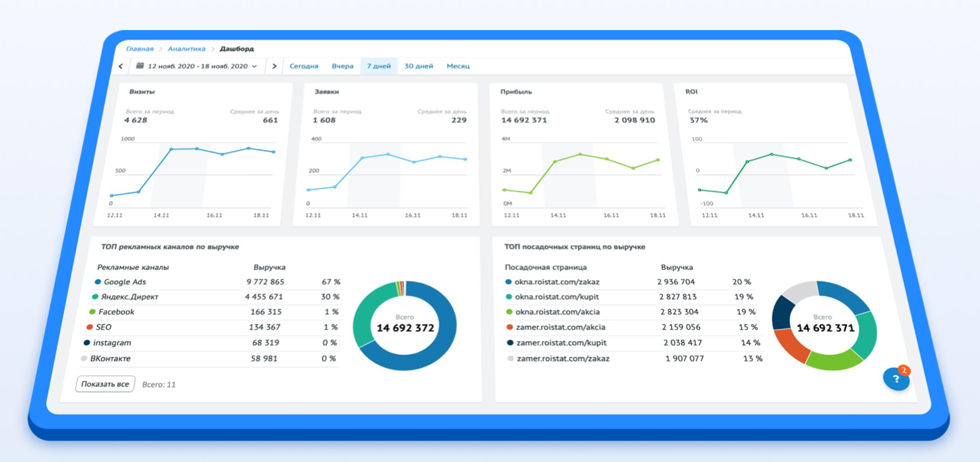
Task: Click the okna.roistat.com/zakaz landing page row
Action: [634, 282]
